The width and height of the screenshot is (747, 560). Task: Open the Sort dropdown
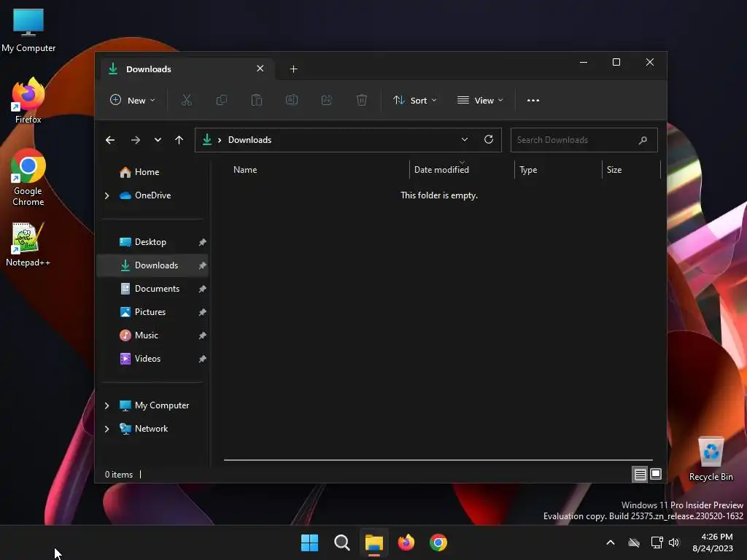coord(414,101)
